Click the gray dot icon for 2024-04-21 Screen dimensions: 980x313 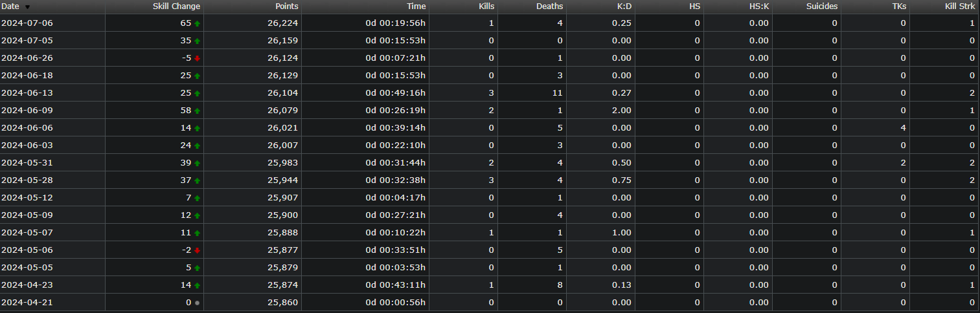(x=197, y=303)
